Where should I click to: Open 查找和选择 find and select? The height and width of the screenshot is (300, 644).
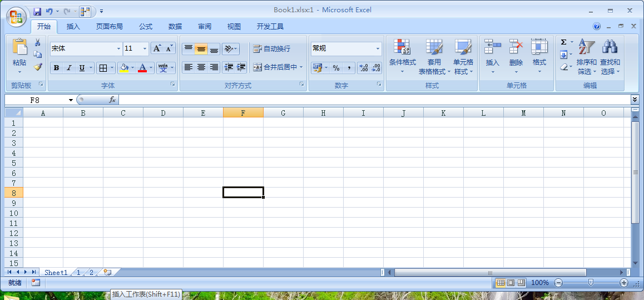(x=610, y=57)
